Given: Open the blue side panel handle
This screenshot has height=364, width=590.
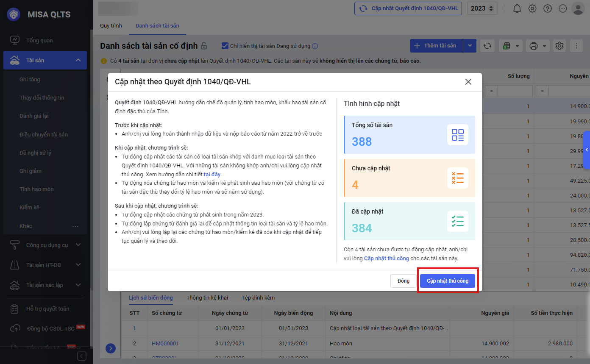Looking at the screenshot, I should coord(587,150).
